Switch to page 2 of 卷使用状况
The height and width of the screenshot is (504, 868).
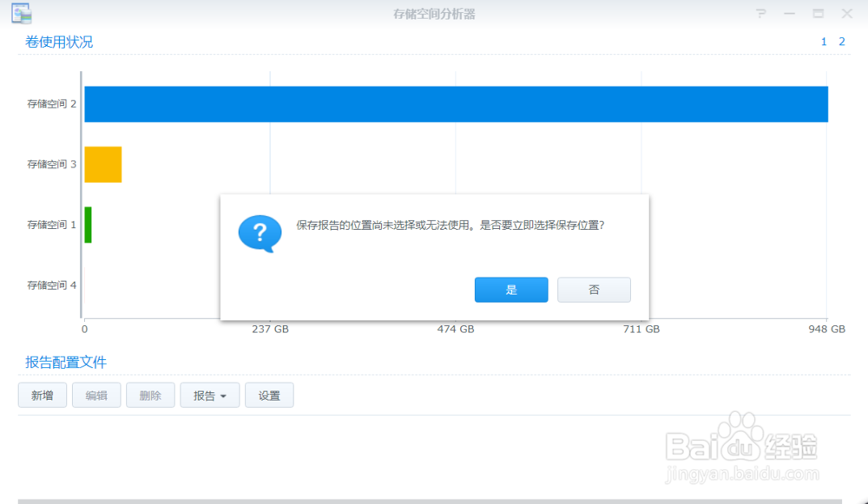tap(840, 41)
